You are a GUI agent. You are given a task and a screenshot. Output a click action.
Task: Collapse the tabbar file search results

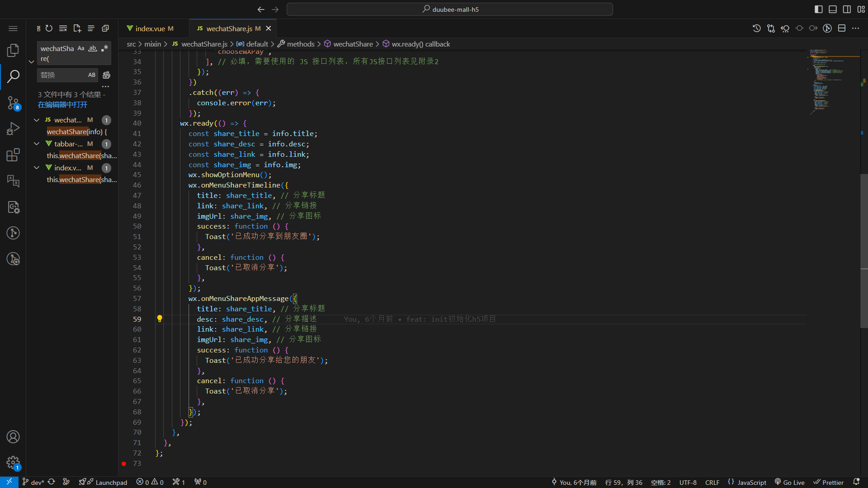coord(37,144)
